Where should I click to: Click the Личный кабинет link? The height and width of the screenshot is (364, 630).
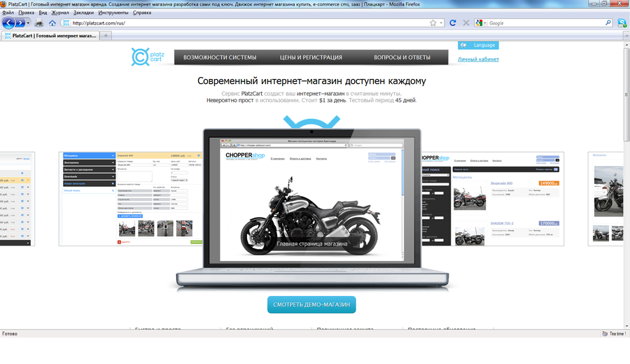pyautogui.click(x=478, y=59)
